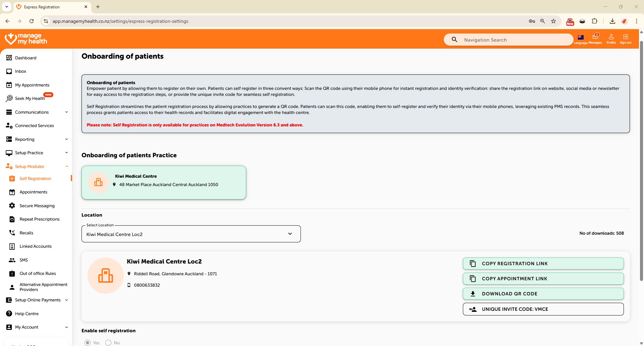
Task: Open the Select Location dropdown
Action: [x=191, y=234]
